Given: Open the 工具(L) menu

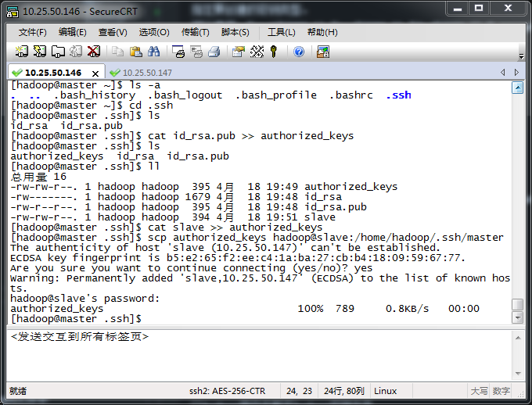Looking at the screenshot, I should [281, 32].
